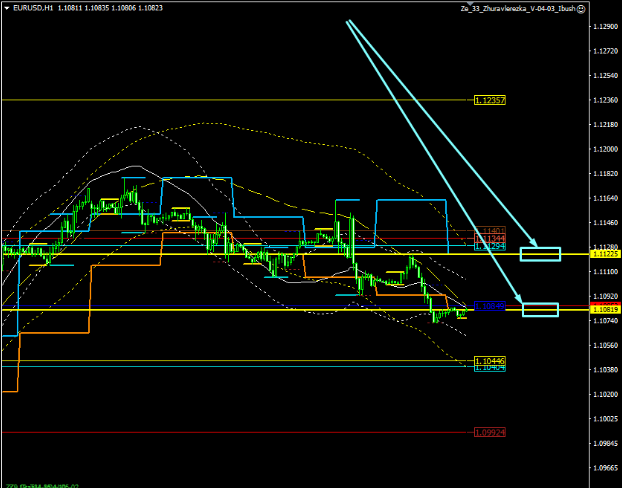The width and height of the screenshot is (622, 488).
Task: Click the 1.10446 yellow level label
Action: [x=488, y=360]
